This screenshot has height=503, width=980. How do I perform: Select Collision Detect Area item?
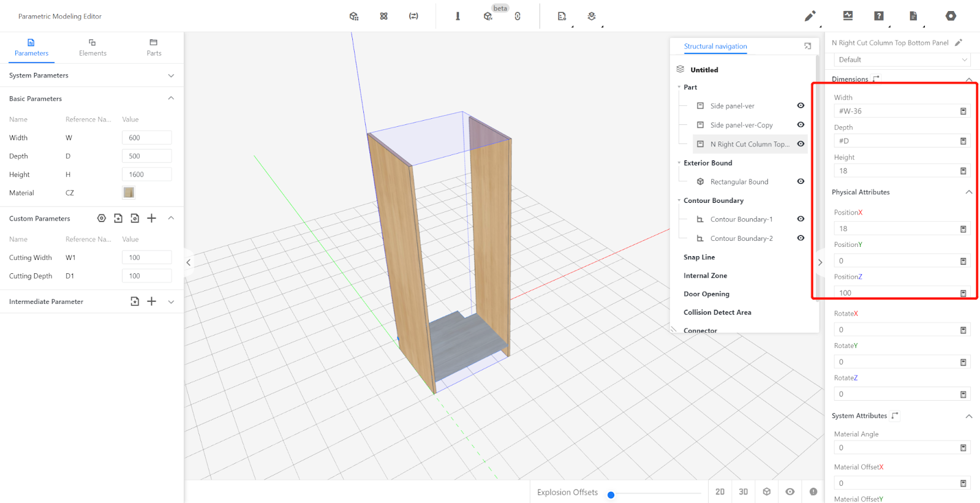(717, 312)
